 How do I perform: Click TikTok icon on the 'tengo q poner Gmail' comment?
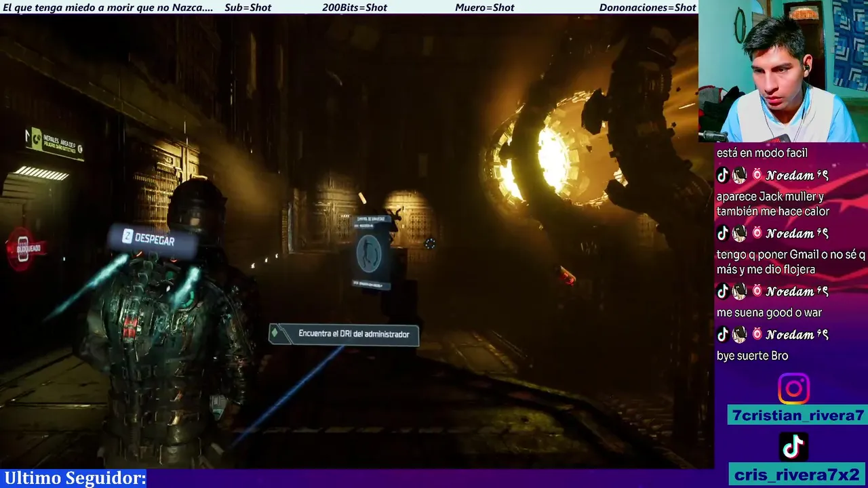point(723,234)
